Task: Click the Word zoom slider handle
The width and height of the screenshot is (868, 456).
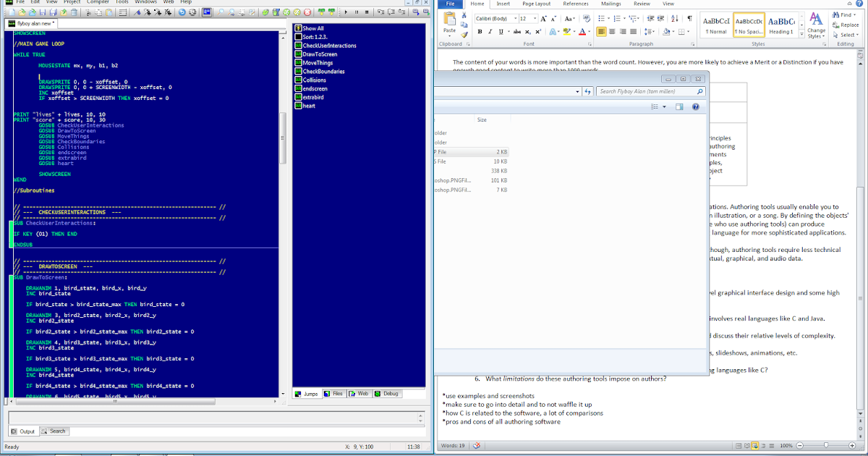Action: pyautogui.click(x=826, y=445)
